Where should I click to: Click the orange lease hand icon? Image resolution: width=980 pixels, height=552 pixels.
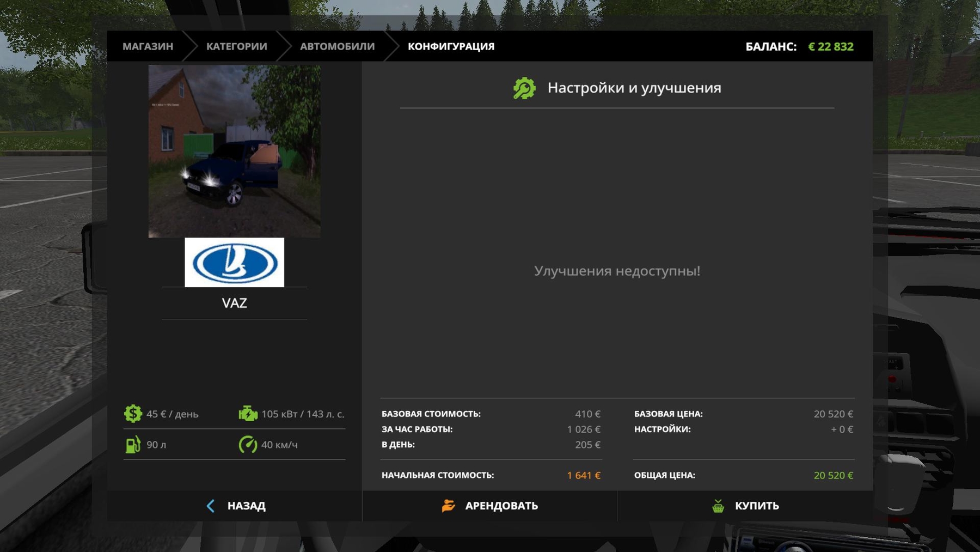click(448, 506)
